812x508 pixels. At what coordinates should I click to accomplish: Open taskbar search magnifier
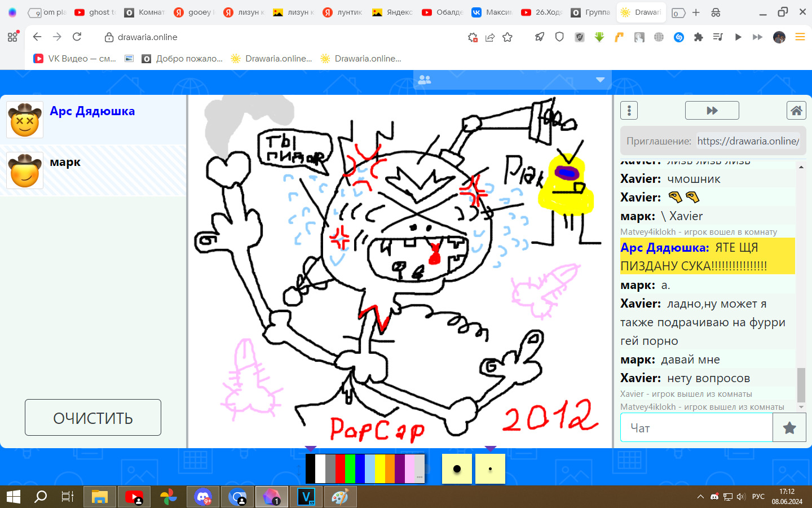[41, 497]
